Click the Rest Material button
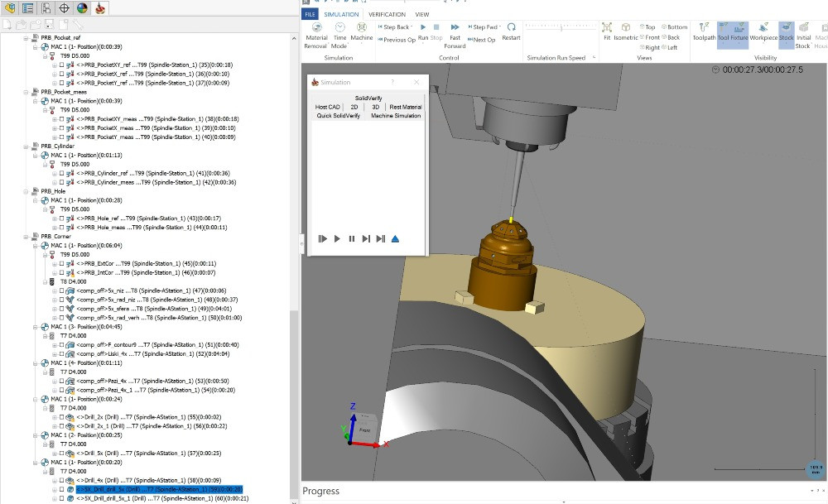This screenshot has width=828, height=504. [x=405, y=107]
